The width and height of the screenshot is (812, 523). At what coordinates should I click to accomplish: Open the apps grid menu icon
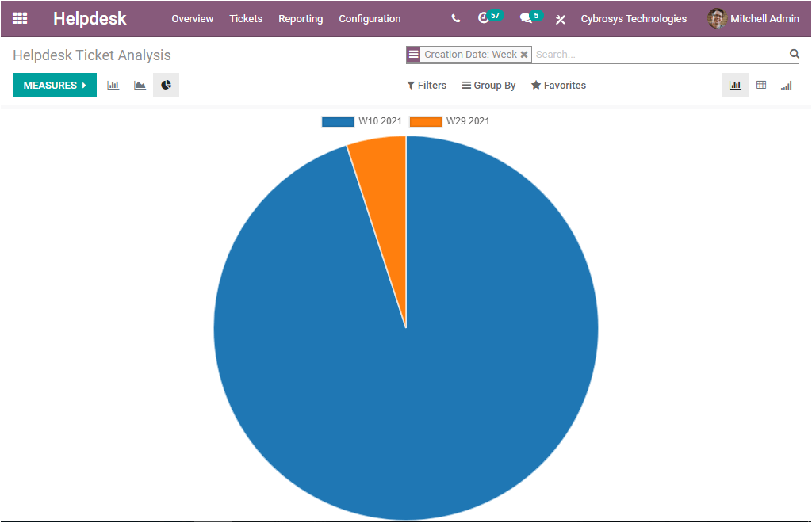[x=20, y=19]
